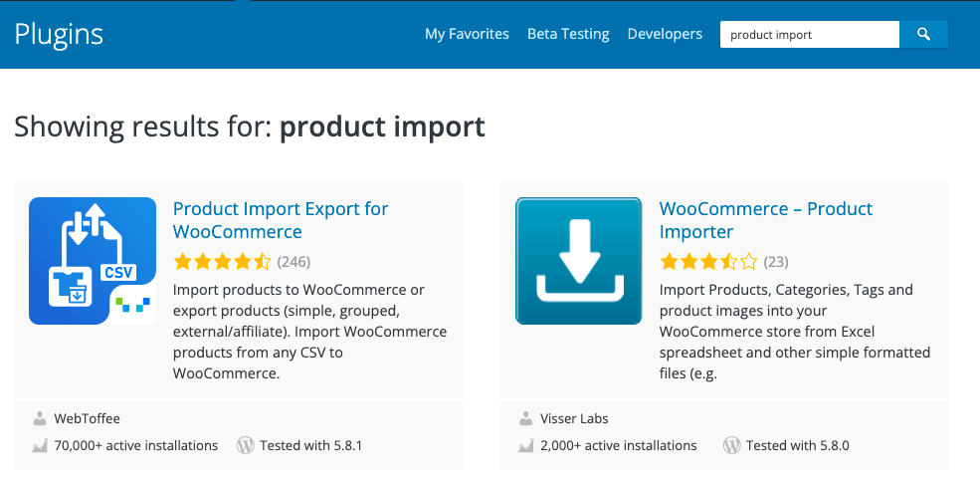Click the 70,000+ active installations text

(136, 446)
